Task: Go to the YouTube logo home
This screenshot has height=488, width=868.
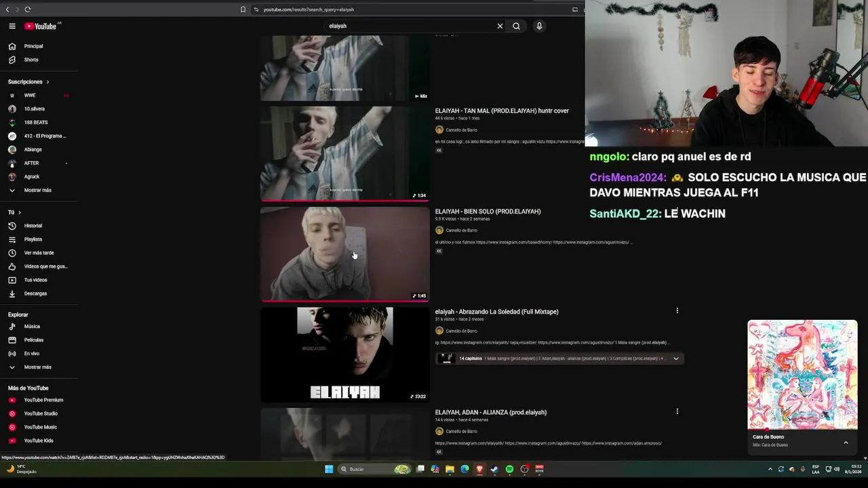Action: coord(41,26)
